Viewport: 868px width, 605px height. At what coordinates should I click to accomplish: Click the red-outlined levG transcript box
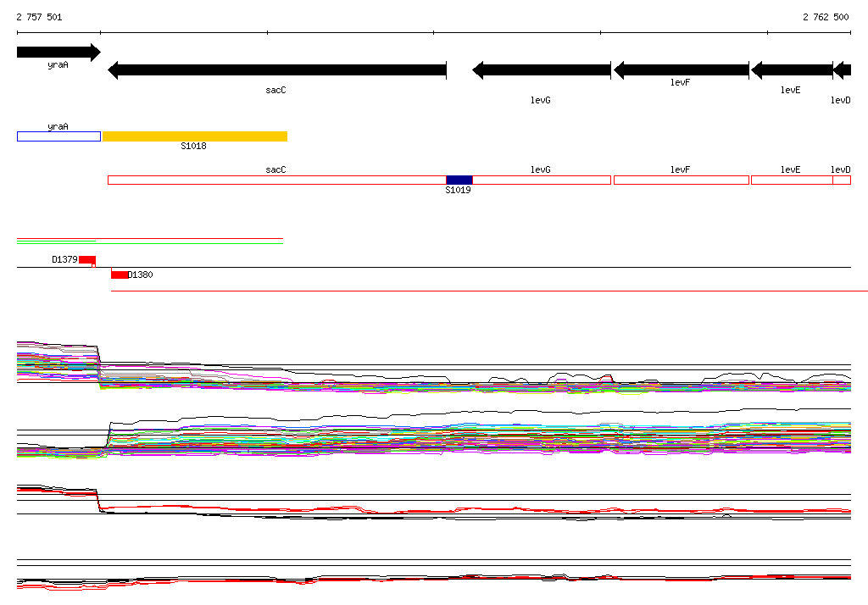[542, 180]
